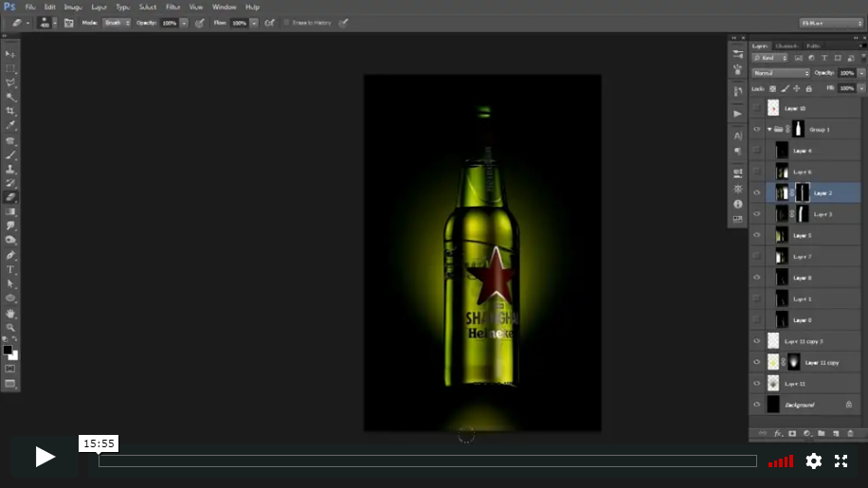Hide the Background layer visibility

pos(757,405)
